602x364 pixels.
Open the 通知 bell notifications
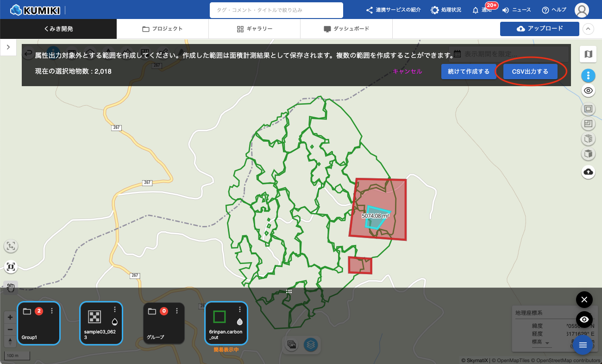tap(476, 10)
